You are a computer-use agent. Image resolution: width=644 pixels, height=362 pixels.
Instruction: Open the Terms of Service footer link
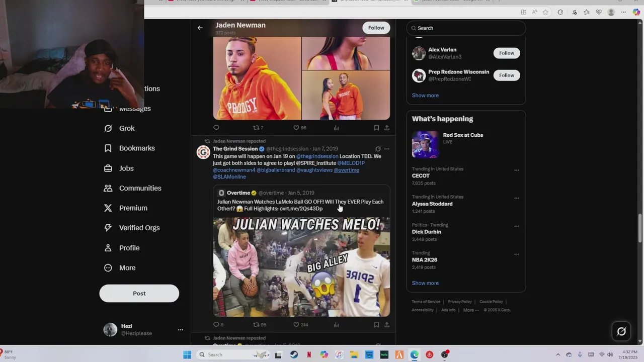pyautogui.click(x=426, y=302)
